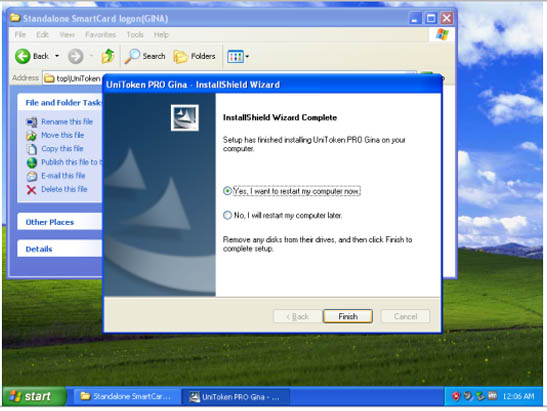
Task: Click the Up folder icon in Explorer
Action: click(108, 56)
